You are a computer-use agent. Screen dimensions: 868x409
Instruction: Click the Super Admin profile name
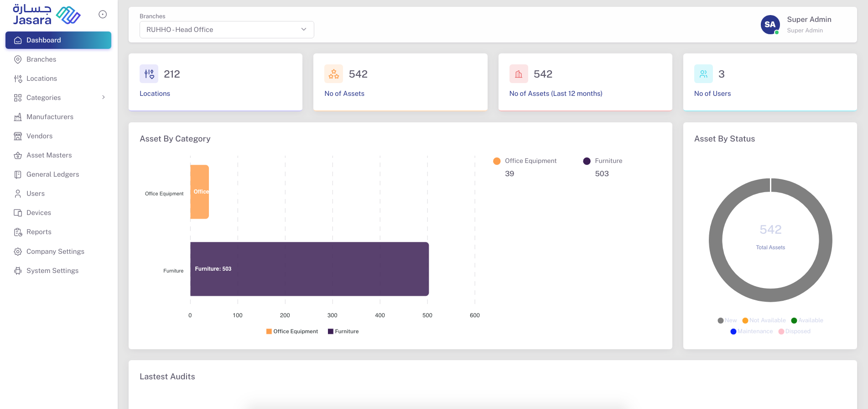pyautogui.click(x=809, y=20)
